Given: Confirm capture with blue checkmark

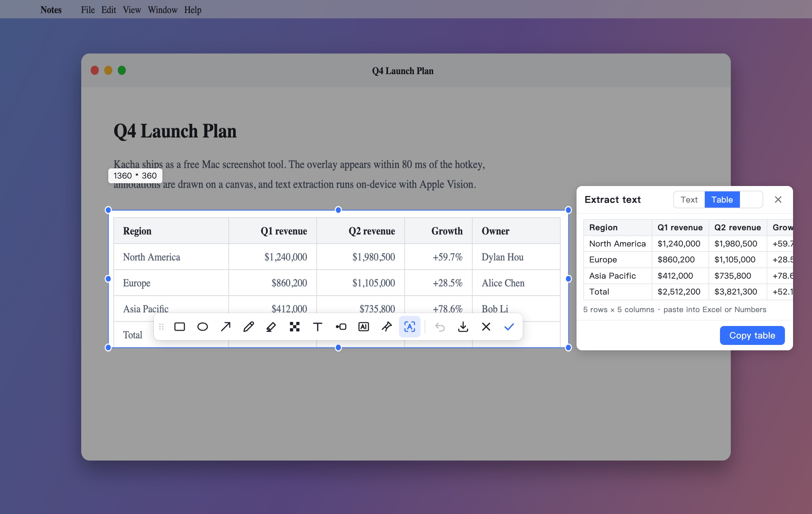Looking at the screenshot, I should (x=509, y=327).
